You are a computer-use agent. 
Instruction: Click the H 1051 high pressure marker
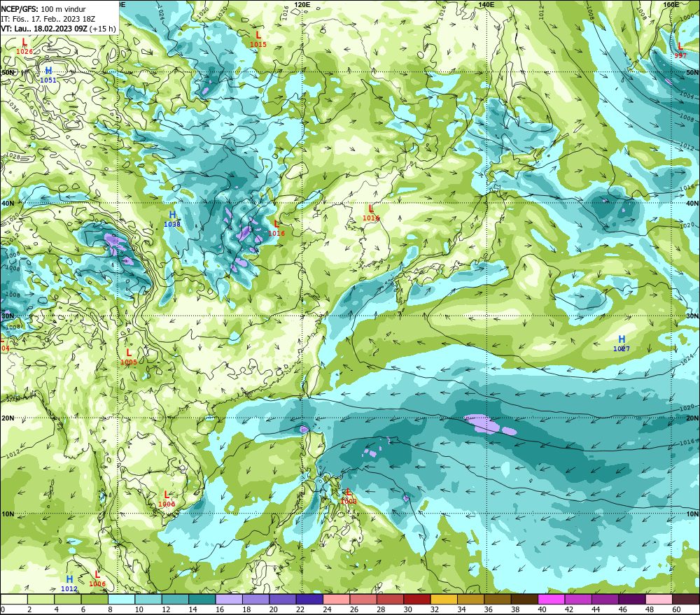coord(48,75)
